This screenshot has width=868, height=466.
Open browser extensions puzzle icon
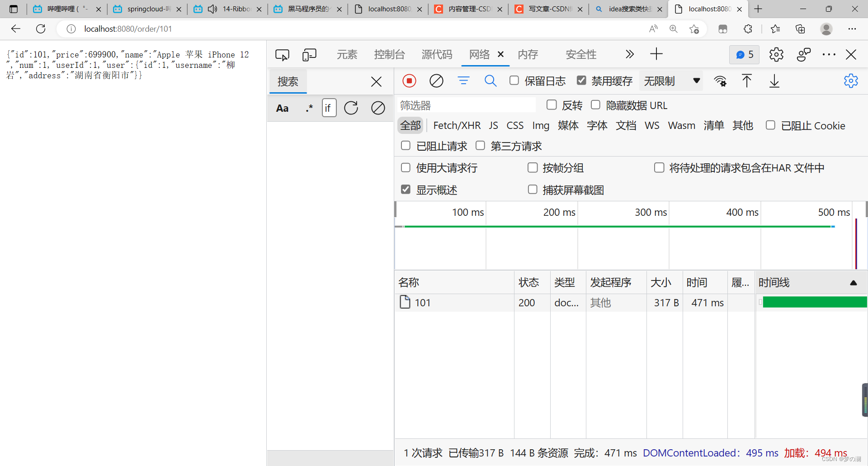pyautogui.click(x=748, y=29)
